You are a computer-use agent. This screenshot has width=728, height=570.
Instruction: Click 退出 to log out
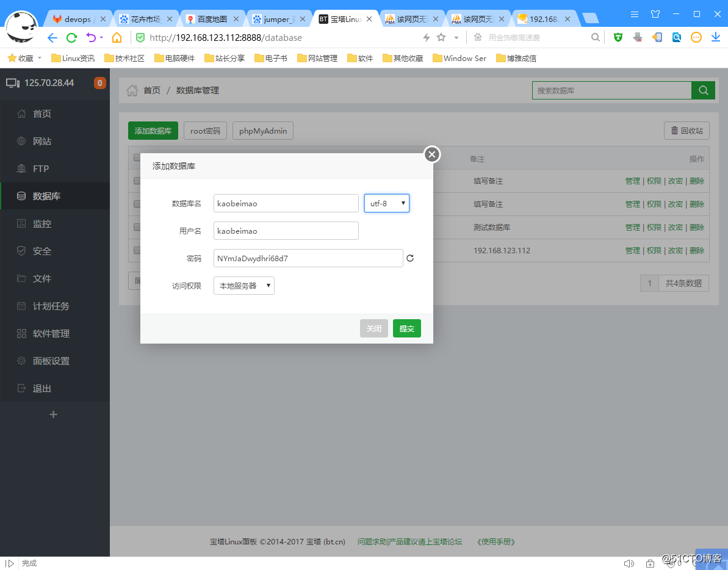tap(55, 389)
